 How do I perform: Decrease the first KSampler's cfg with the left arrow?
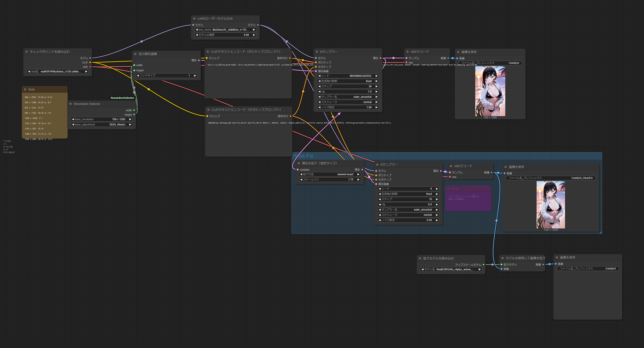(x=319, y=92)
